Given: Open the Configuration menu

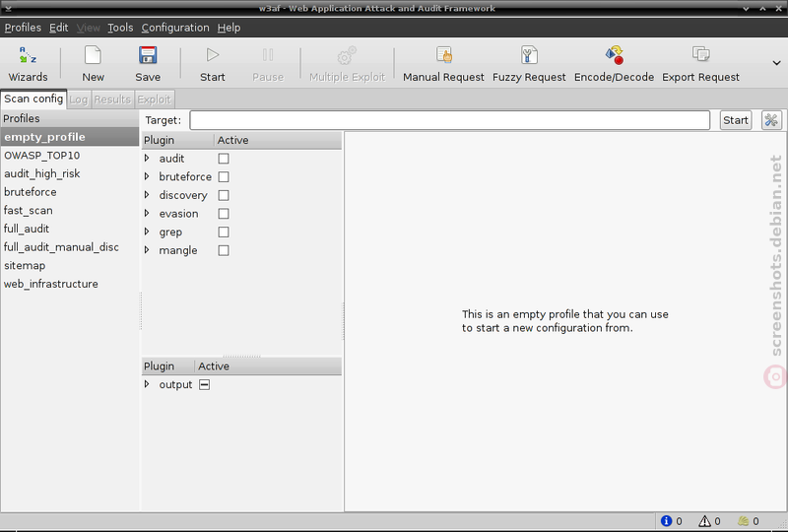Looking at the screenshot, I should pos(175,28).
